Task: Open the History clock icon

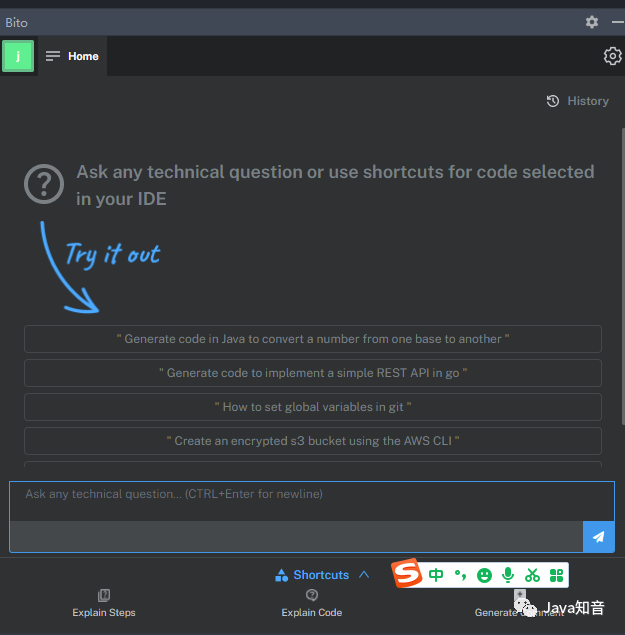Action: [553, 101]
